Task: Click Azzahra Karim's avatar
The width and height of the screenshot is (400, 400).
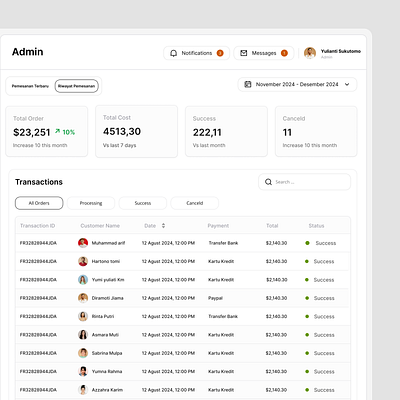Action: [x=83, y=390]
